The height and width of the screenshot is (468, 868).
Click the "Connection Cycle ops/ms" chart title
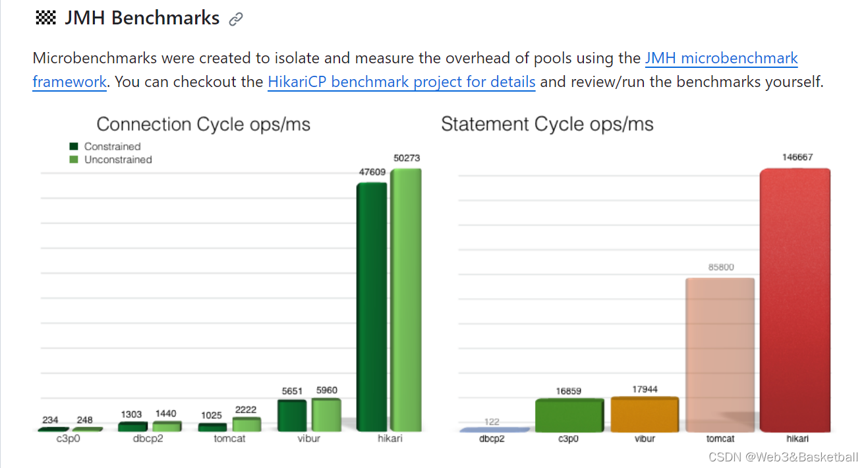pyautogui.click(x=204, y=124)
